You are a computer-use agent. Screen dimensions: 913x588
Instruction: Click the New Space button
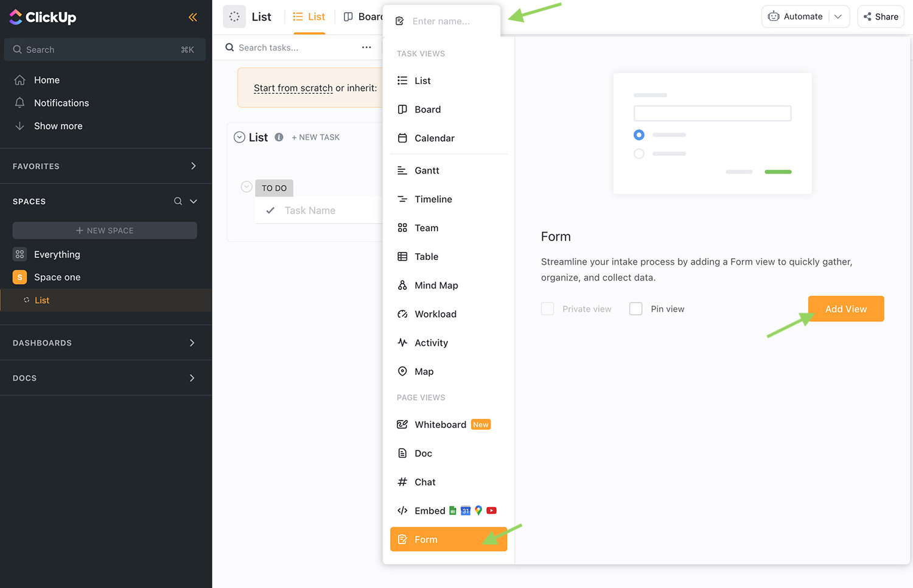[105, 230]
